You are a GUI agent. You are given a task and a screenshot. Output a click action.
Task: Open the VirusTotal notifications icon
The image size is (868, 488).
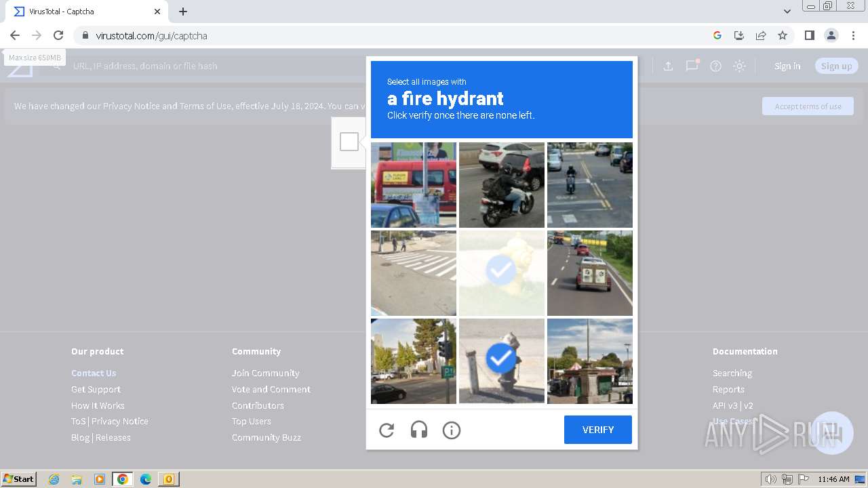[692, 66]
